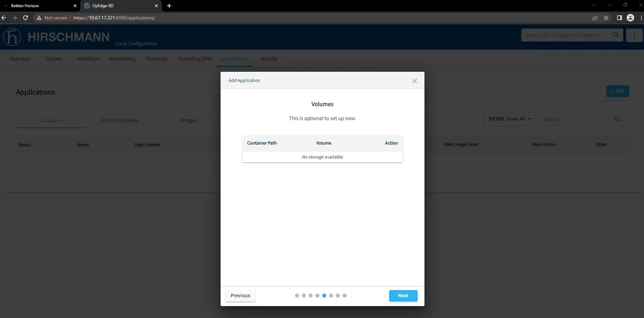Image resolution: width=644 pixels, height=318 pixels.
Task: Click the Main Action column header
Action: click(544, 144)
